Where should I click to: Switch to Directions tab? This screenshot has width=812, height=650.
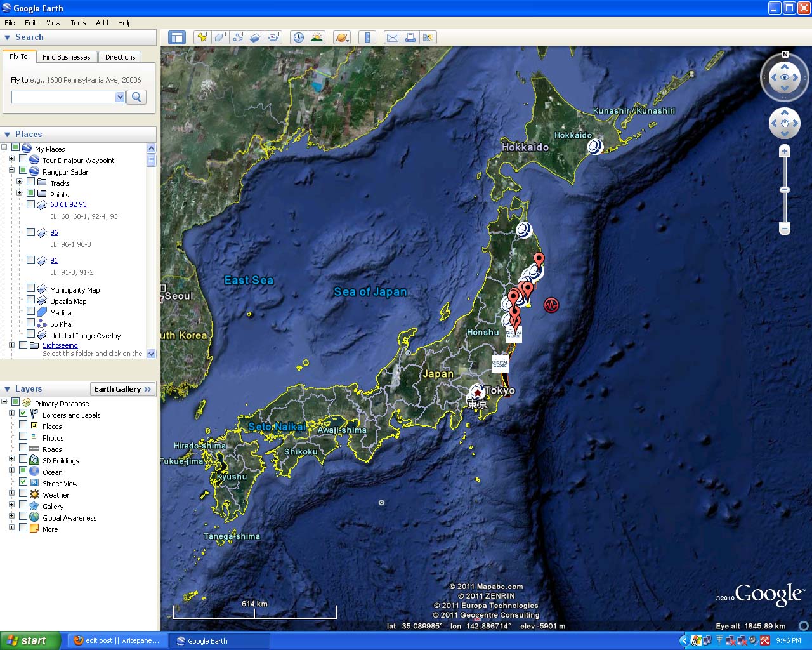tap(120, 57)
